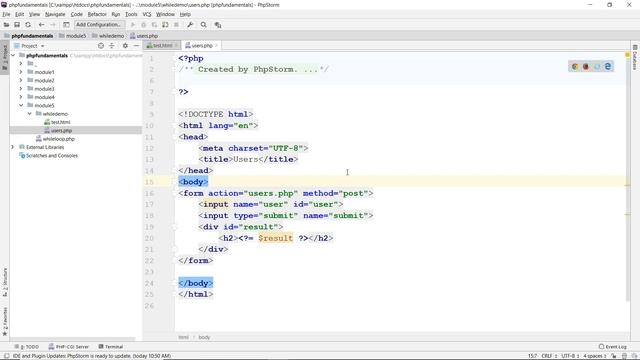This screenshot has height=360, width=640.
Task: Collapse the whiledemo folder
Action: click(29, 114)
